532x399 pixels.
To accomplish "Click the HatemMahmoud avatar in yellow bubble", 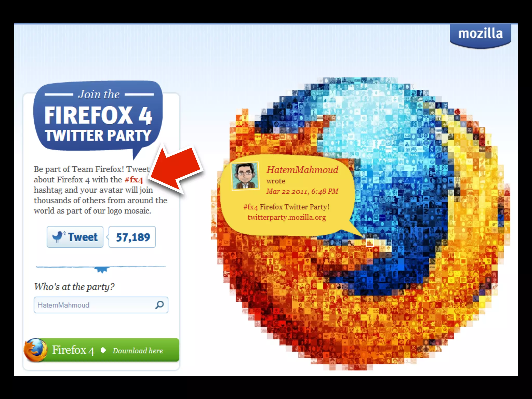I will click(245, 176).
